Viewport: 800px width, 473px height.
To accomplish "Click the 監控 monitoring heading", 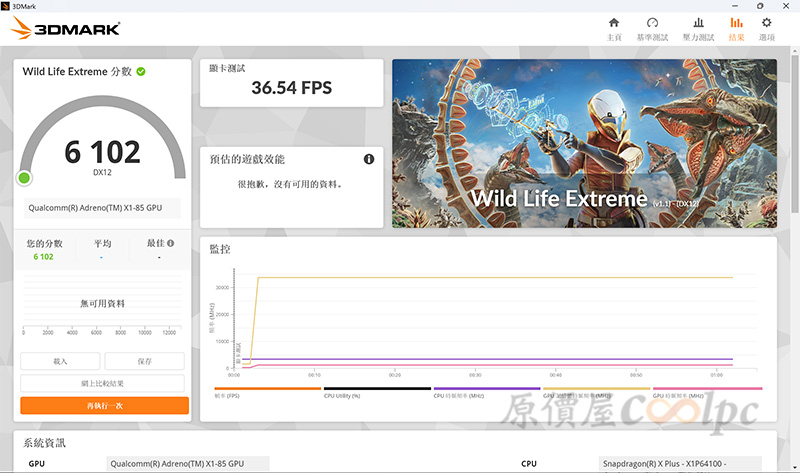I will tap(220, 249).
